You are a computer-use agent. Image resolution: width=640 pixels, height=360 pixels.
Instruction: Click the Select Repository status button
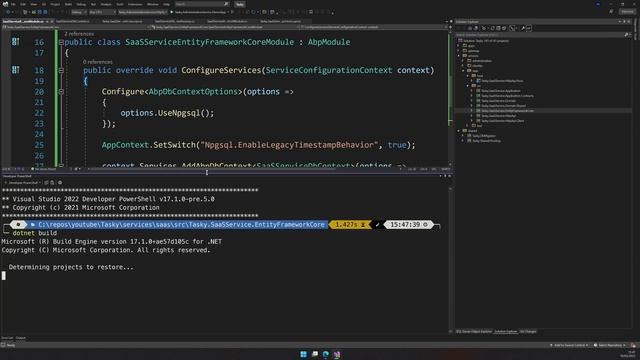point(610,345)
